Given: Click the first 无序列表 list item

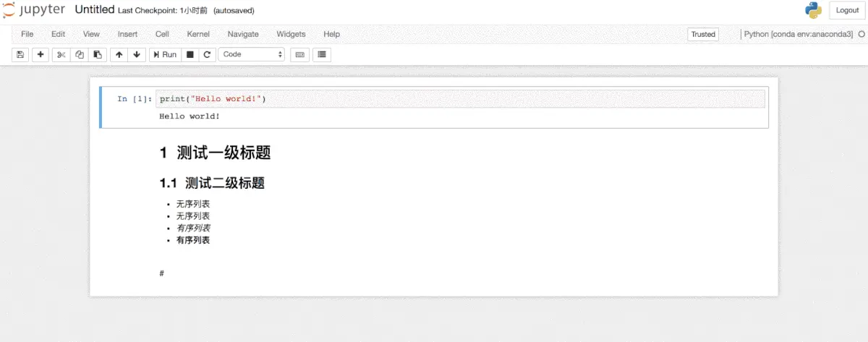Looking at the screenshot, I should [x=193, y=204].
